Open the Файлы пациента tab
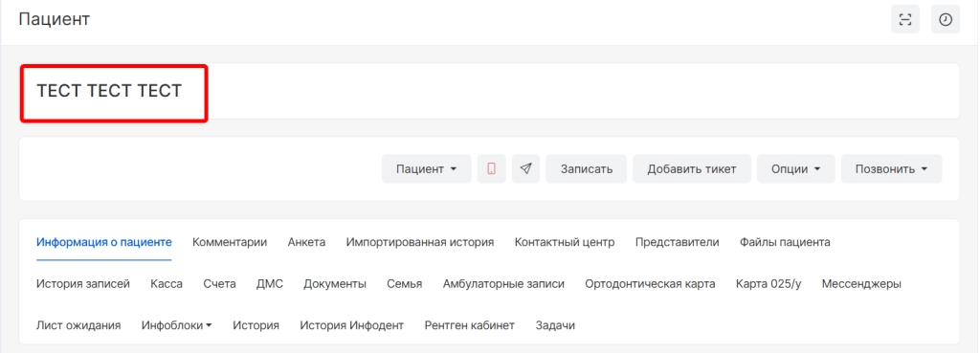This screenshot has height=353, width=980. (785, 242)
